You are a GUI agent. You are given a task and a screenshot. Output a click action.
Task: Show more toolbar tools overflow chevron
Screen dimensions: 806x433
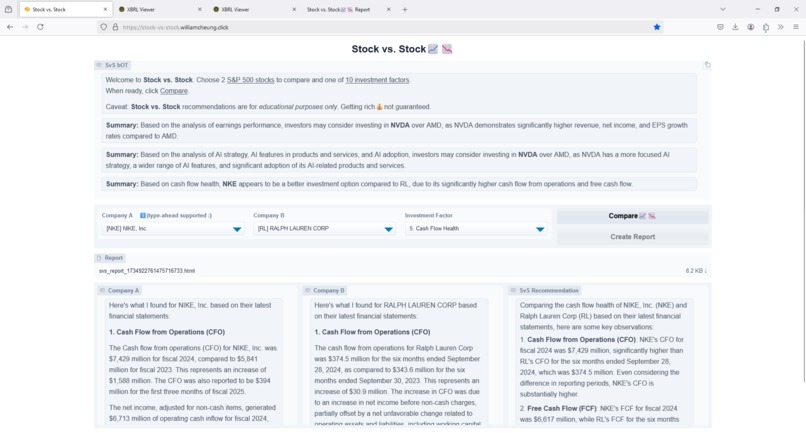(x=781, y=27)
